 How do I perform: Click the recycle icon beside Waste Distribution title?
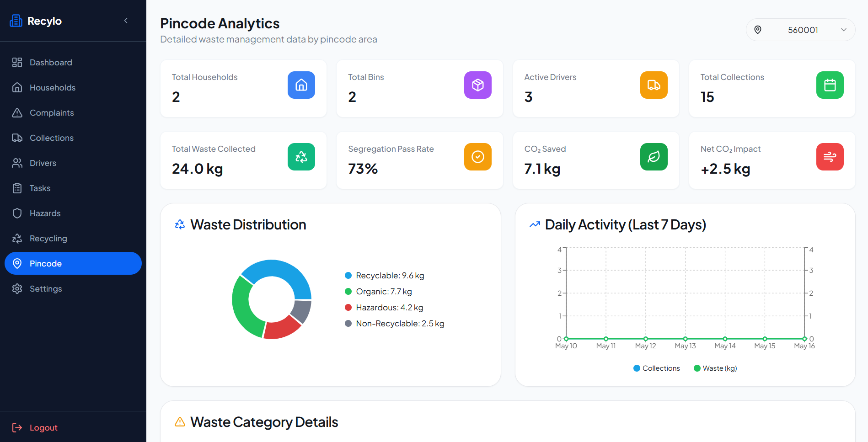[180, 224]
